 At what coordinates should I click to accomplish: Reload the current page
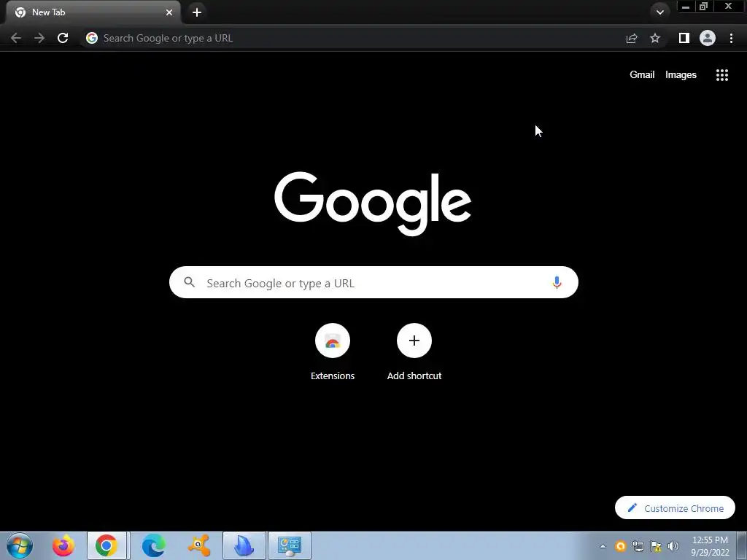pos(63,38)
